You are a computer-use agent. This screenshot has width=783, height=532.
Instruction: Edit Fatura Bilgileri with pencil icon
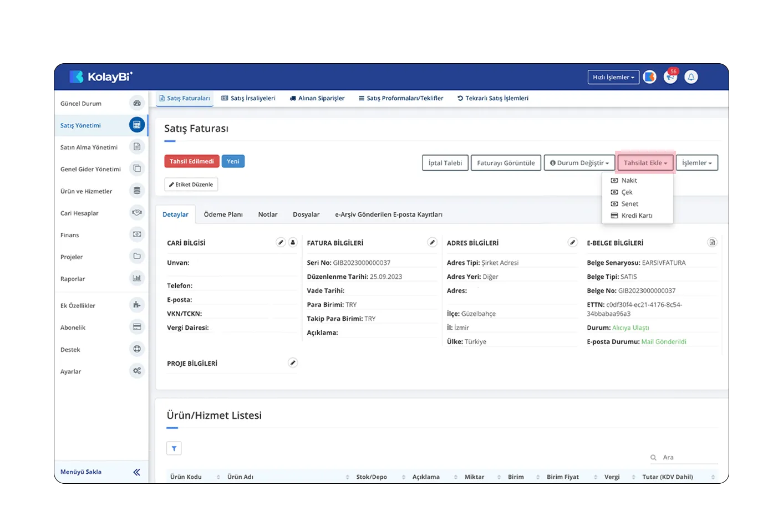[432, 242]
